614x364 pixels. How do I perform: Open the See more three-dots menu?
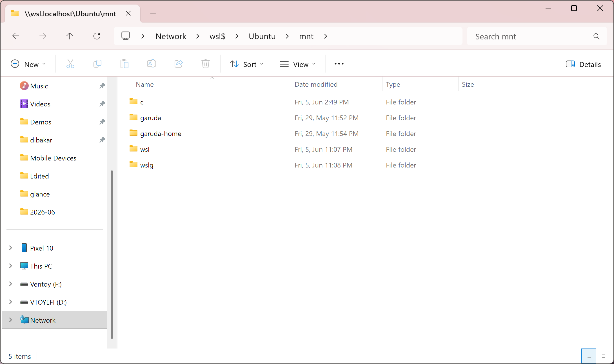click(x=339, y=64)
